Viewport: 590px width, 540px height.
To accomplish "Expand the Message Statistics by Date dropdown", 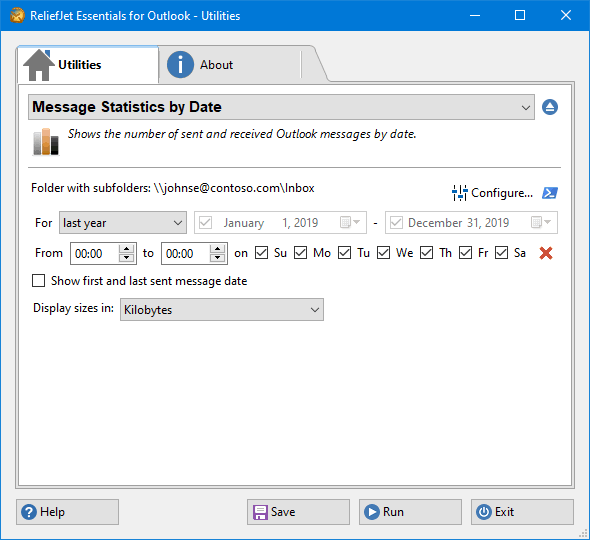I will [x=281, y=107].
